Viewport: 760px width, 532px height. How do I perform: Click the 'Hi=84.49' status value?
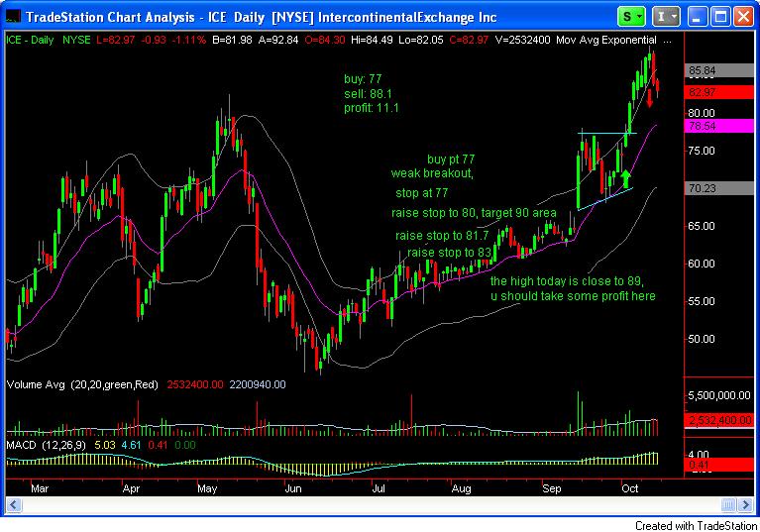372,40
